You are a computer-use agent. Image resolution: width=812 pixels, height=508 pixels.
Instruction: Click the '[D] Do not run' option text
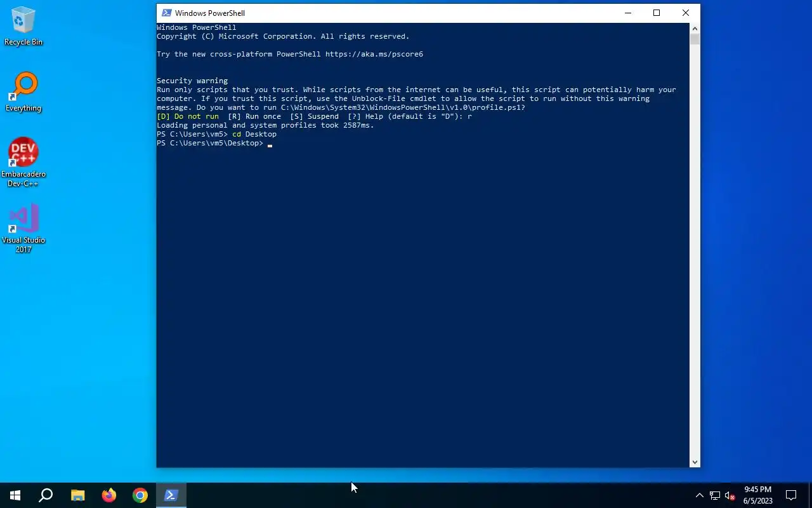188,116
